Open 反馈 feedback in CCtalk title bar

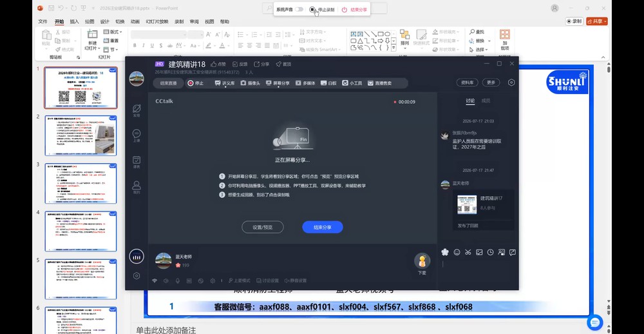(x=240, y=64)
